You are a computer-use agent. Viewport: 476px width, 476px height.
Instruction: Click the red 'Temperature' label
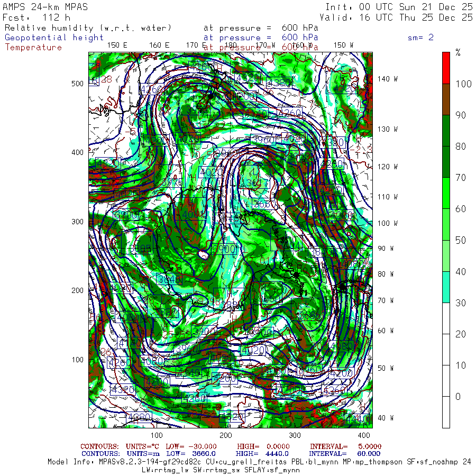tap(33, 48)
